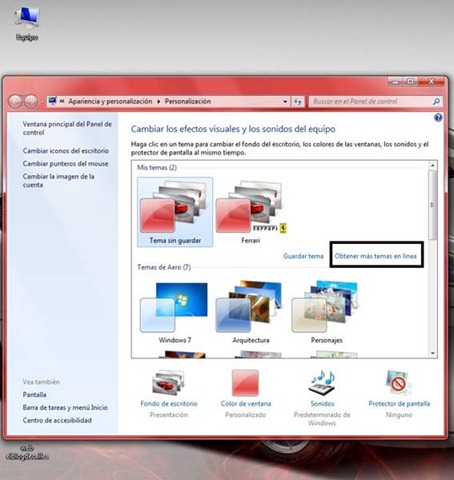This screenshot has height=480, width=454.
Task: Expand the breadcrumb chevron before Apariencia
Action: click(x=62, y=101)
